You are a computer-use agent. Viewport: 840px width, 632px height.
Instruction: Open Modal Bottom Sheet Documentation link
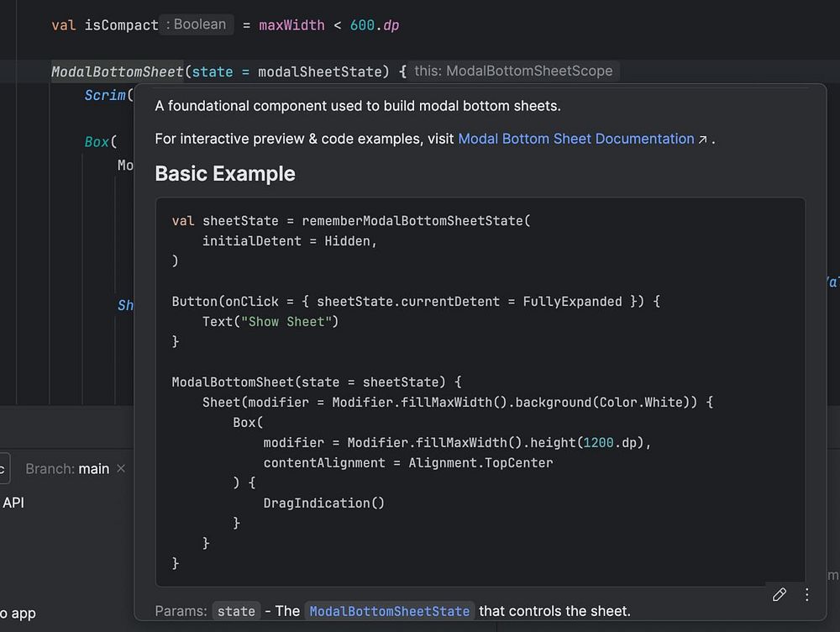tap(576, 139)
